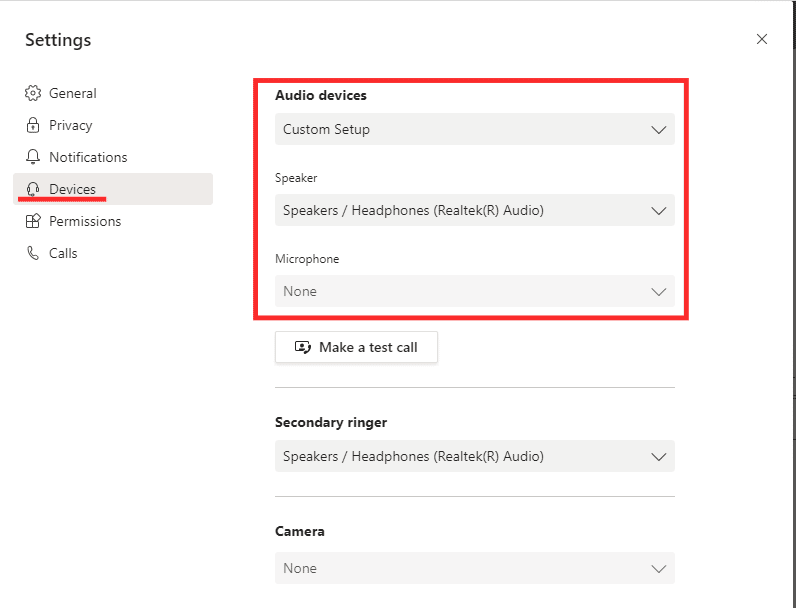This screenshot has width=796, height=608.
Task: Open the Camera dropdown
Action: coord(474,568)
